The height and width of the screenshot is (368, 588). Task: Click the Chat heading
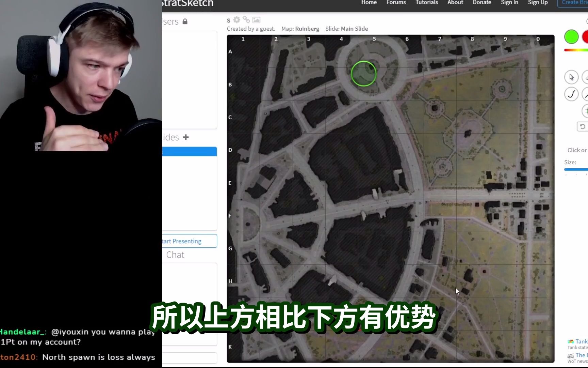175,255
